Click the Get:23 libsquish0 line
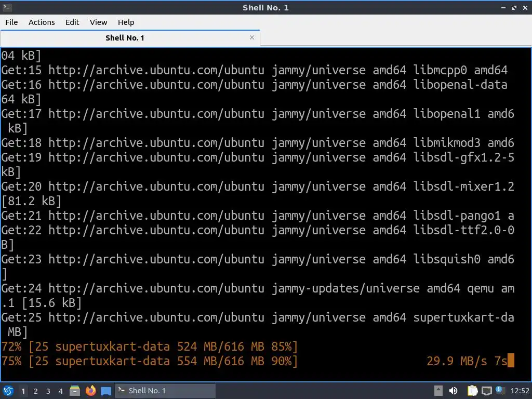 coord(258,260)
